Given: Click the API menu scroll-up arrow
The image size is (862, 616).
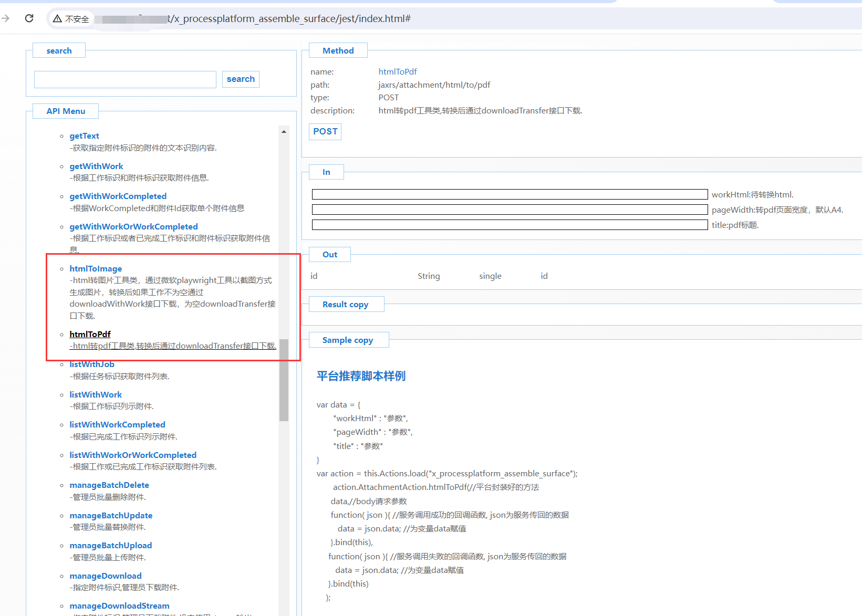Looking at the screenshot, I should pos(284,132).
